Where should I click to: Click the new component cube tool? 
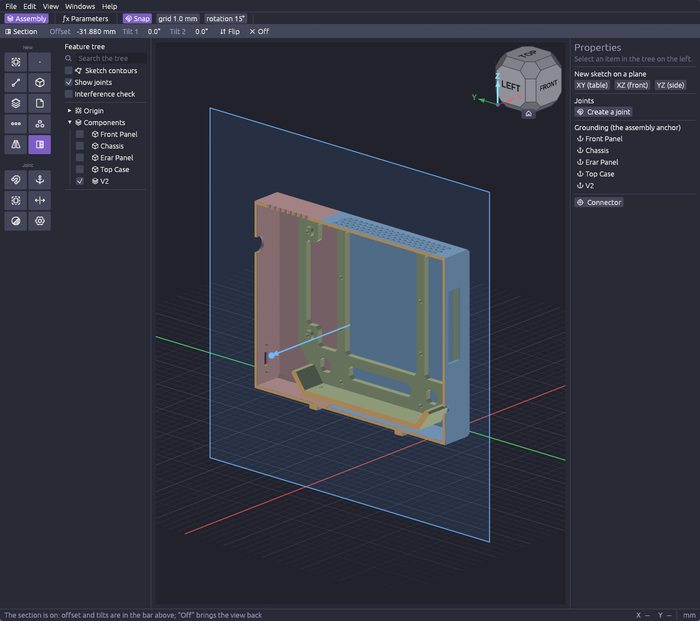click(40, 83)
